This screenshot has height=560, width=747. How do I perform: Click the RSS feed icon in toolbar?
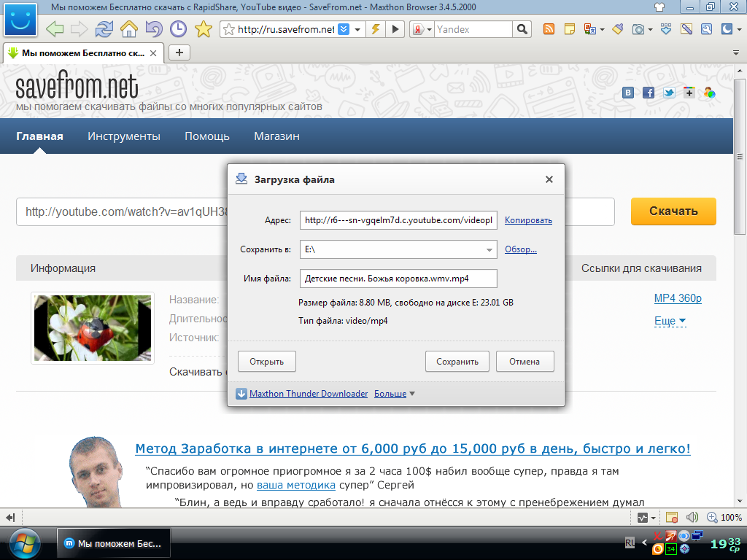549,30
